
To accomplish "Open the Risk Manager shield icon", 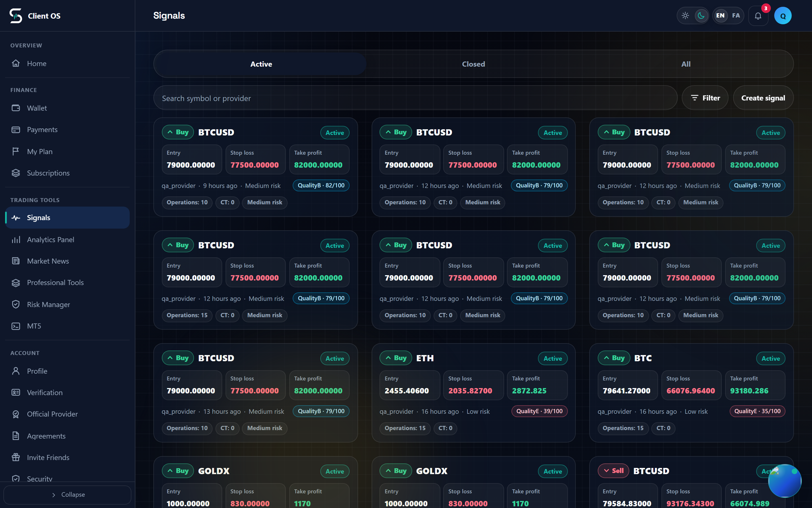I will (16, 305).
